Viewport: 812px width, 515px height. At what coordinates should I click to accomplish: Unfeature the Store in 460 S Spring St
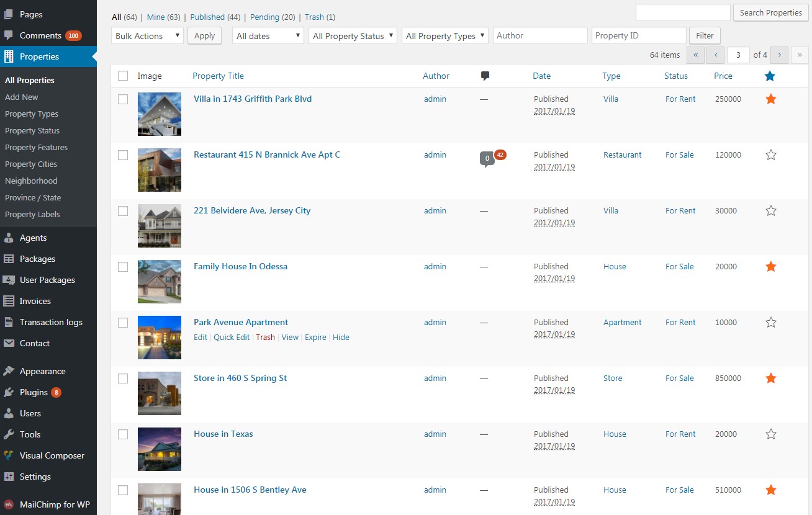pos(770,378)
